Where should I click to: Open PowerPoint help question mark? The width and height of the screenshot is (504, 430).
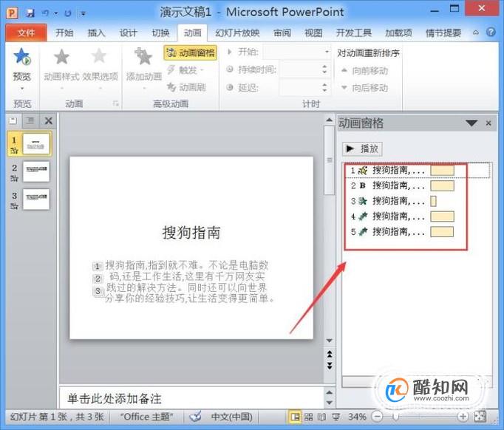(491, 32)
